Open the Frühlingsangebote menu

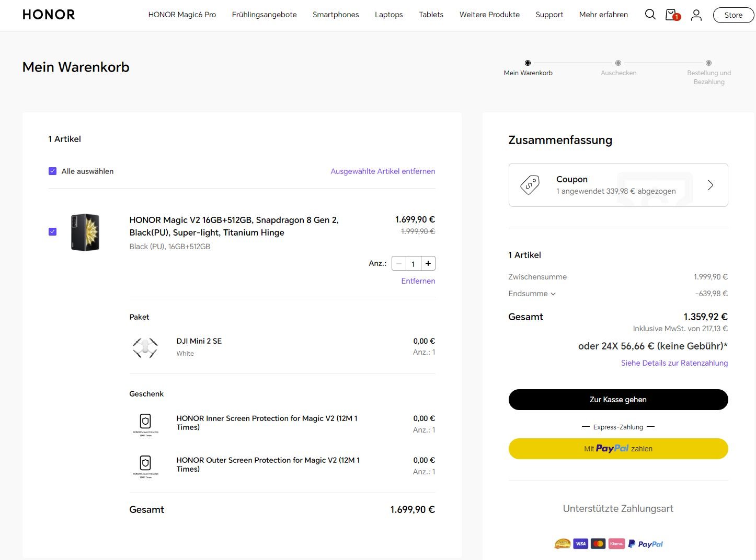click(x=264, y=15)
